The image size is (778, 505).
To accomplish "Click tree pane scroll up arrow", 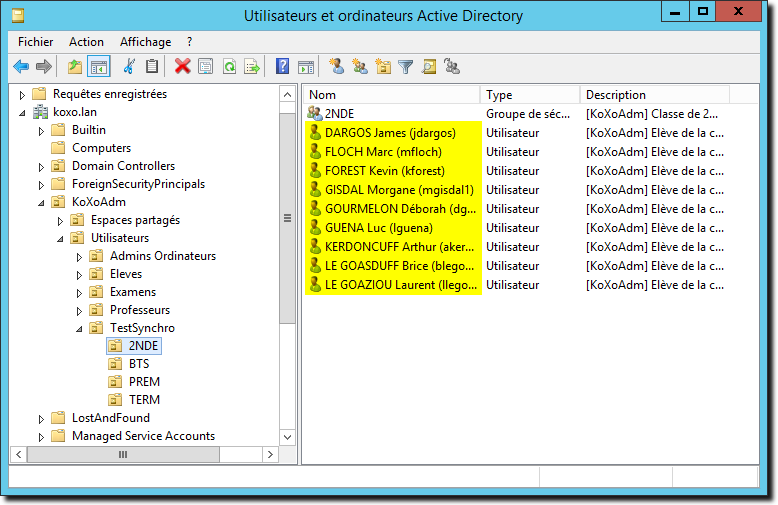I will tap(287, 94).
